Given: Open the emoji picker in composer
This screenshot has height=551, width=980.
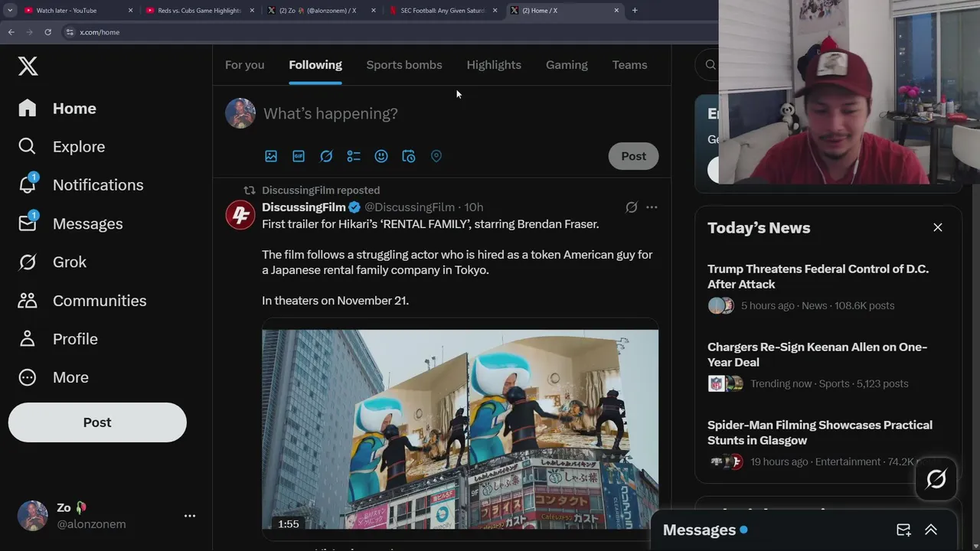Looking at the screenshot, I should click(381, 156).
